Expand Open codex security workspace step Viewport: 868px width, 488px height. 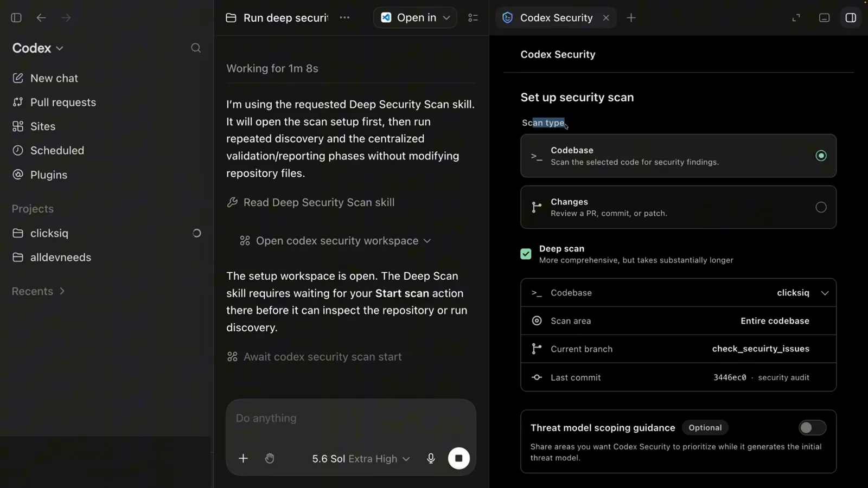[x=335, y=241]
